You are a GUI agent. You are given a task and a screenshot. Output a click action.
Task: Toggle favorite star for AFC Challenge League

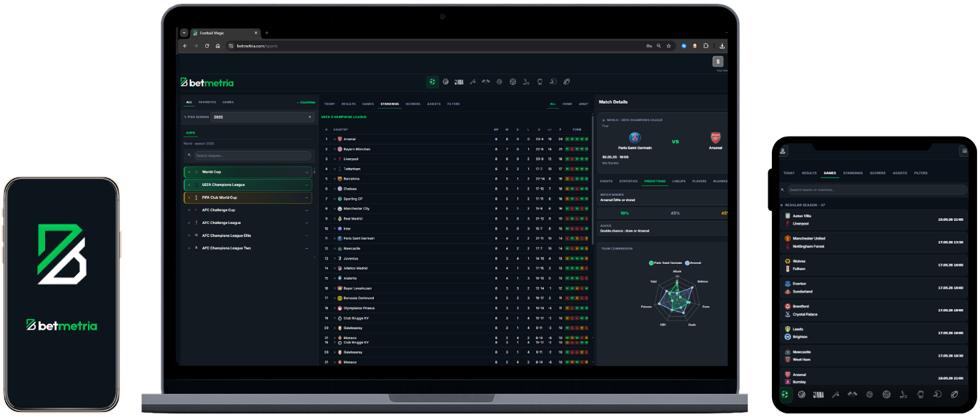(189, 222)
